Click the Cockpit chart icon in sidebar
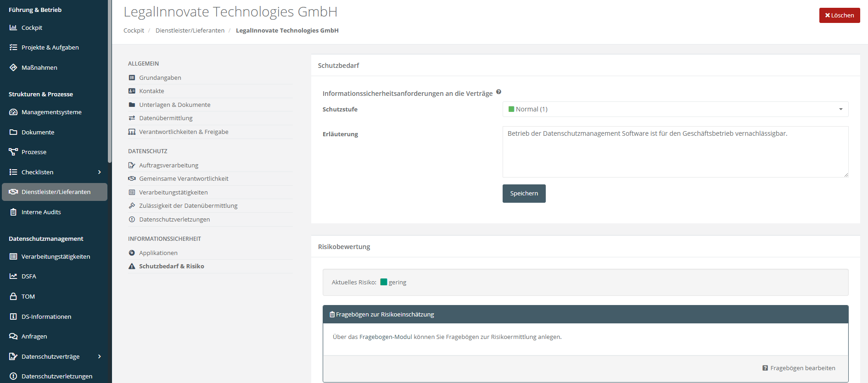Image resolution: width=868 pixels, height=383 pixels. tap(13, 28)
